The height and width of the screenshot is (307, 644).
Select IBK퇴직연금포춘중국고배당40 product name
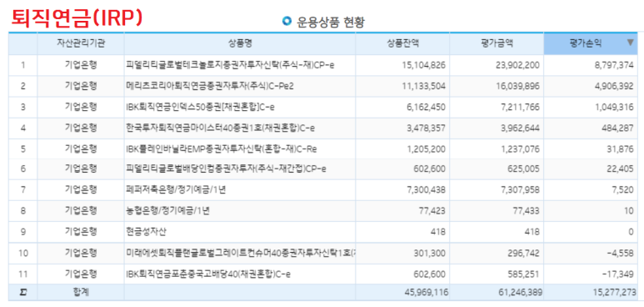pos(208,274)
